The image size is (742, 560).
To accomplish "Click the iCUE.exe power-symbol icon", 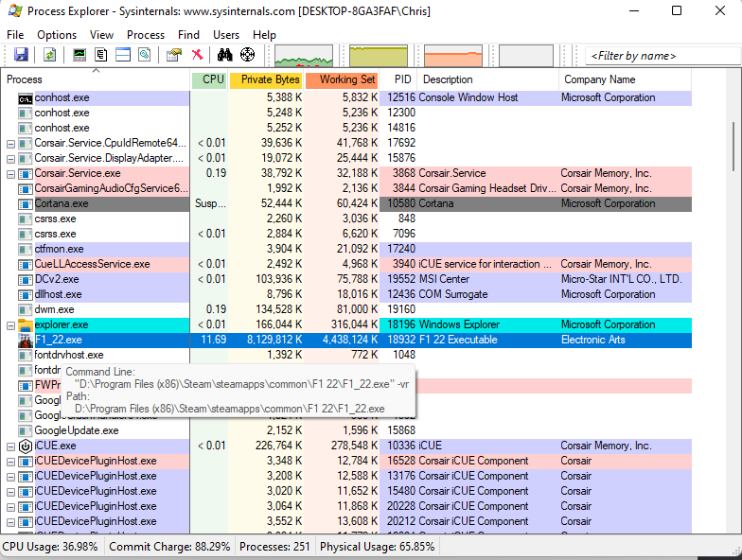I will tap(25, 446).
